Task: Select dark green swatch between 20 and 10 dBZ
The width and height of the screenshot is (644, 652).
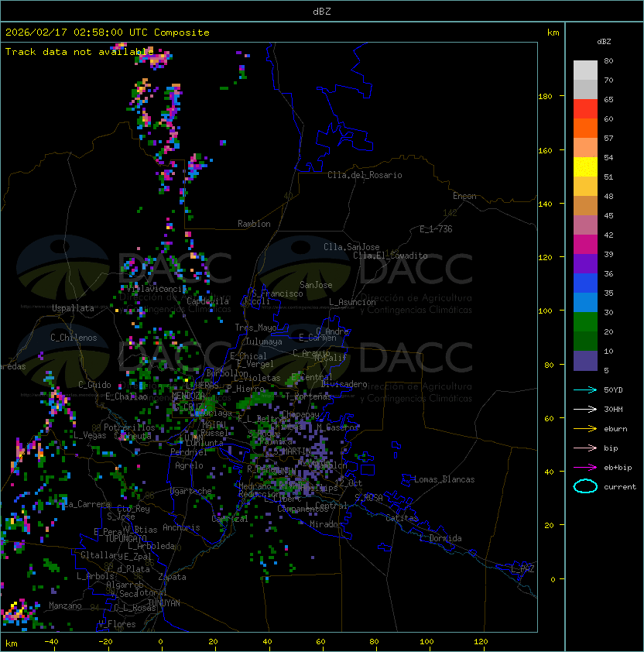Action: [x=585, y=341]
